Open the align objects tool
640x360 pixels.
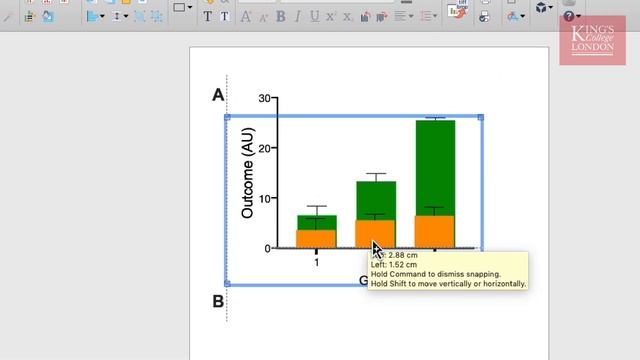[x=93, y=16]
